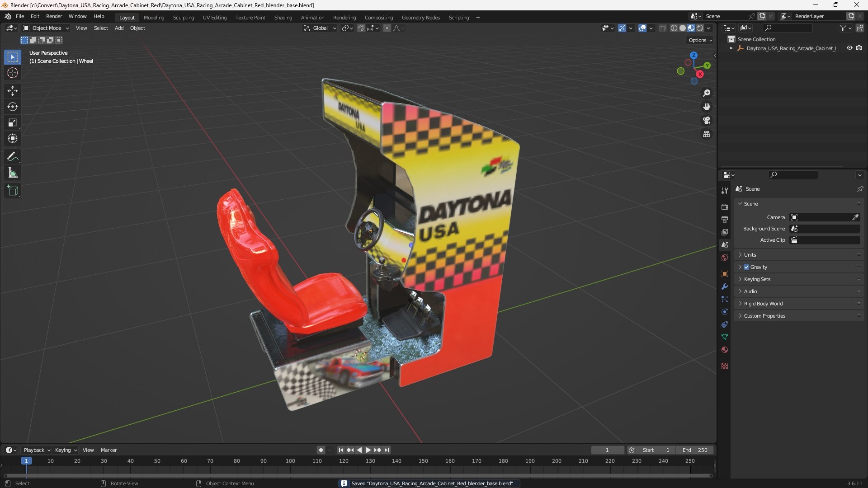This screenshot has height=488, width=868.
Task: Jump to the last frame
Action: click(x=387, y=450)
